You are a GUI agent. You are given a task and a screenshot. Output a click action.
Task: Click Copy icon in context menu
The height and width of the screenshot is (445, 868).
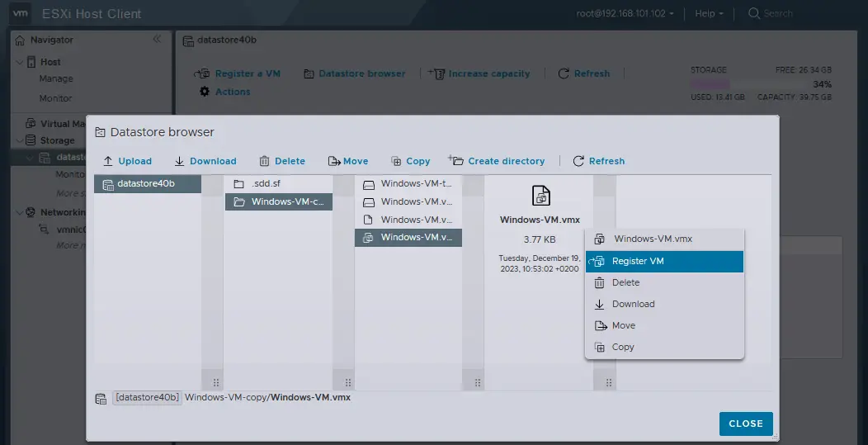pos(600,347)
